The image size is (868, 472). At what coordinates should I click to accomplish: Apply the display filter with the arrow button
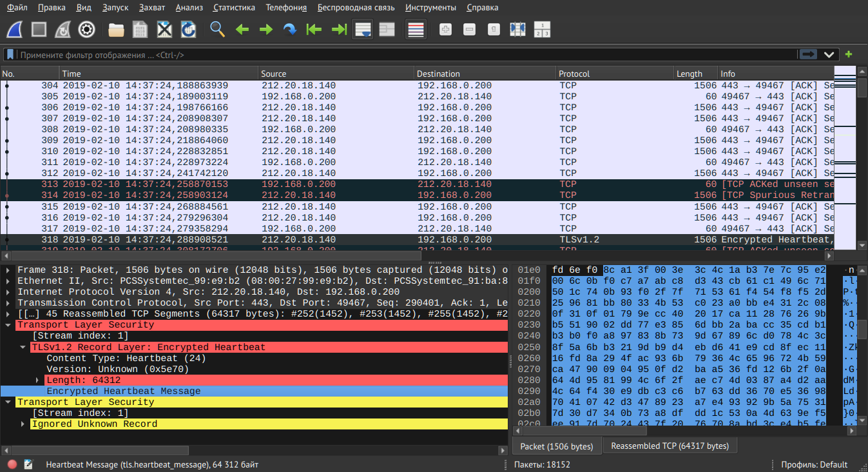[x=809, y=55]
